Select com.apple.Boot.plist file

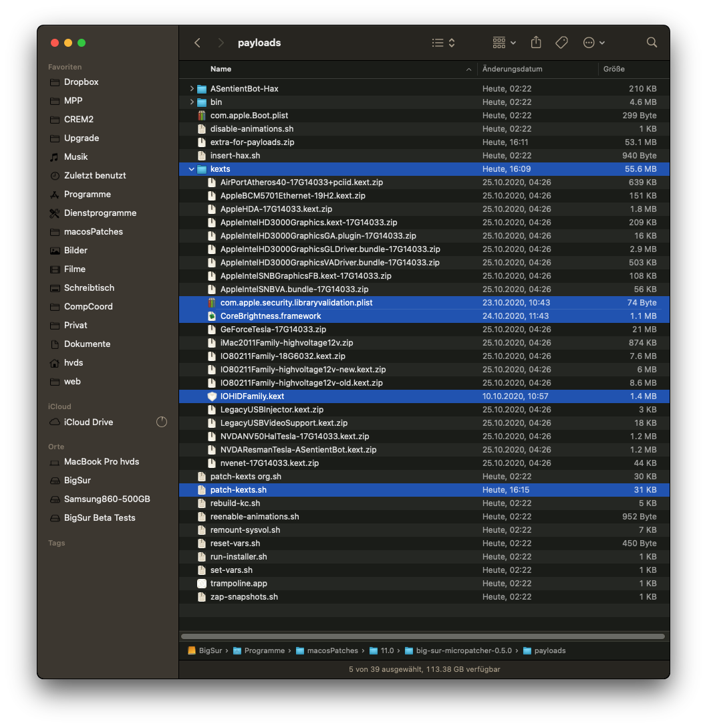pyautogui.click(x=424, y=115)
